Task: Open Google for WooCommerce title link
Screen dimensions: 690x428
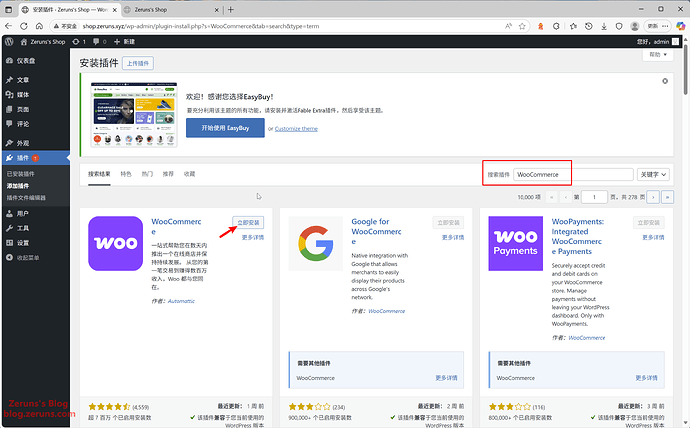Action: (x=376, y=231)
